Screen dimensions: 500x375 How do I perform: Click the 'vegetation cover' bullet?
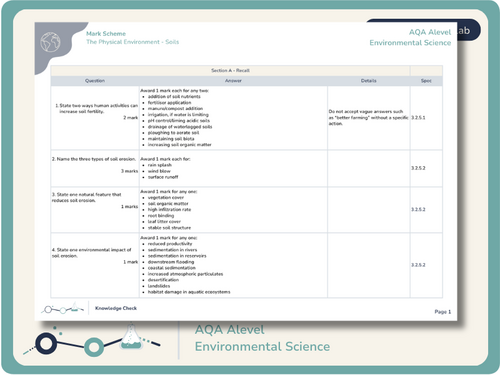point(166,198)
